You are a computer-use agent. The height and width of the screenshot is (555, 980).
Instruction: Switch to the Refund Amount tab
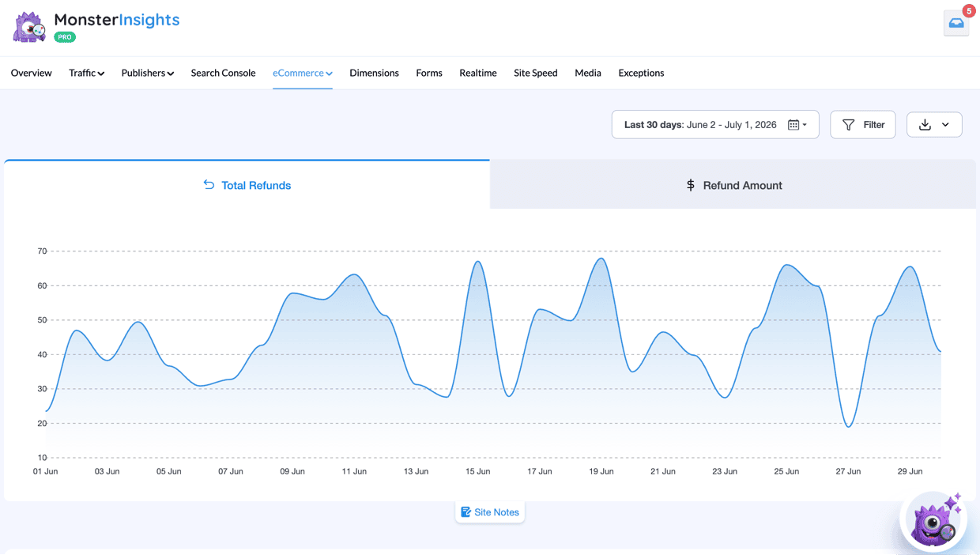click(733, 185)
